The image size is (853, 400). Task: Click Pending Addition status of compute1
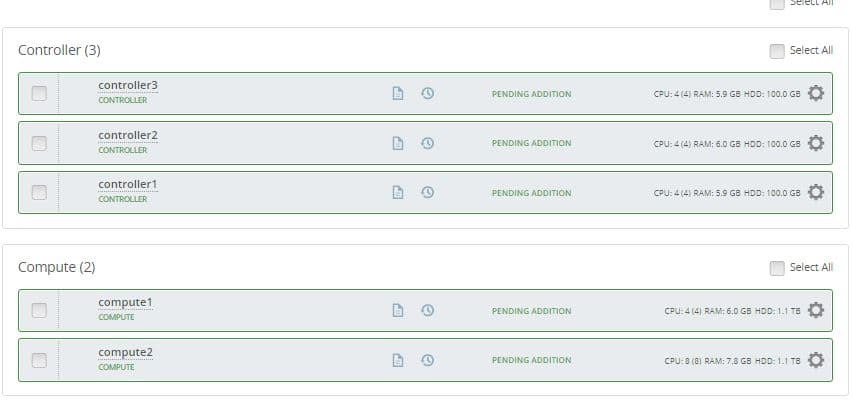[x=531, y=311]
